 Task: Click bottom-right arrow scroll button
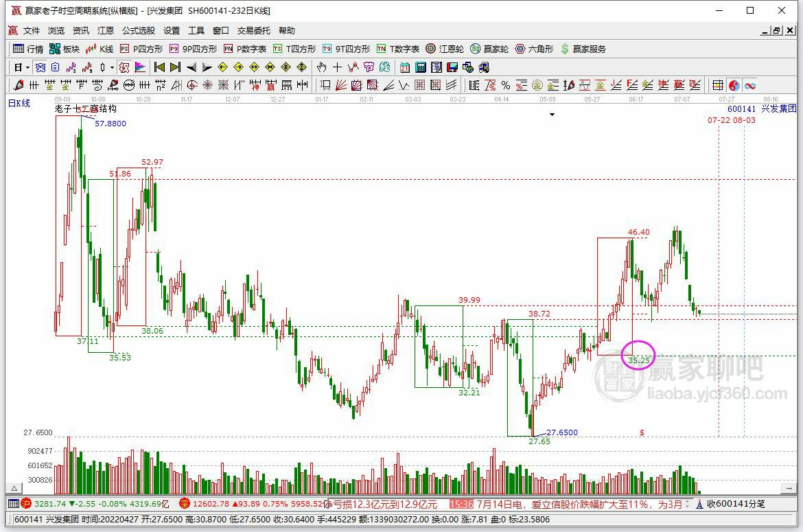point(789,489)
